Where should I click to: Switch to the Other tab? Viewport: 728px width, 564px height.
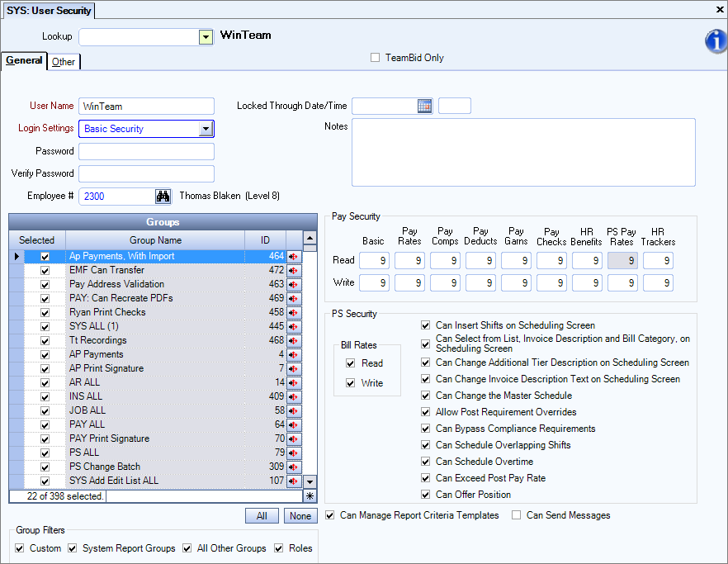pyautogui.click(x=63, y=61)
